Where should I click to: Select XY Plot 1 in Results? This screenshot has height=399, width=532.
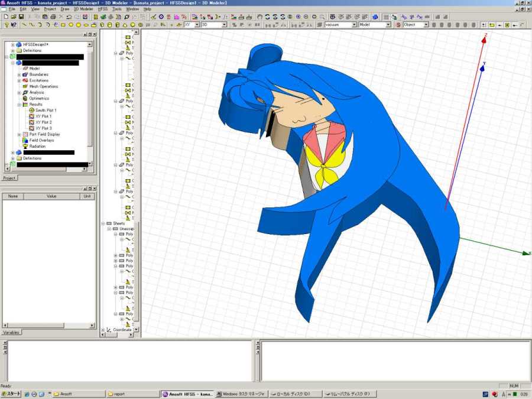[43, 116]
